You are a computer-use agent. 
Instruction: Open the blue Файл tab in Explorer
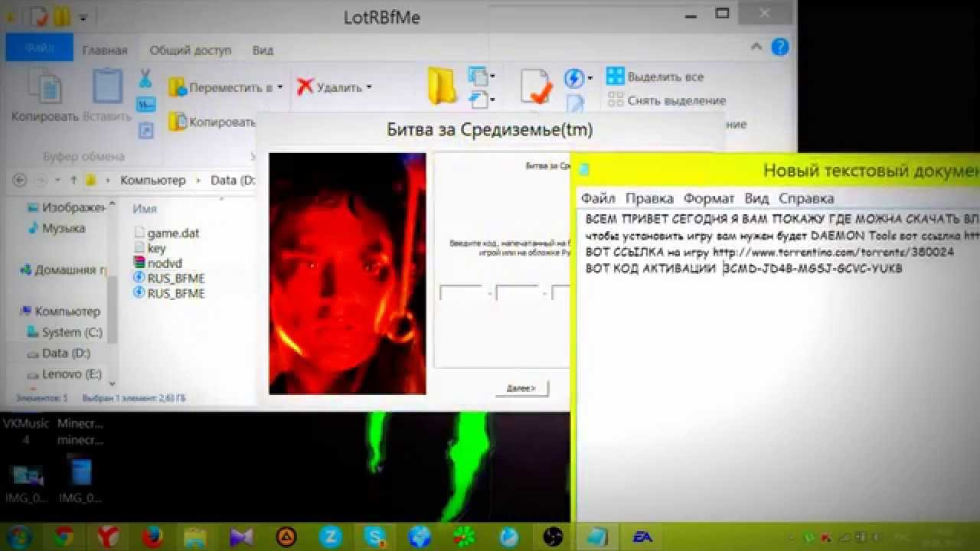click(39, 48)
